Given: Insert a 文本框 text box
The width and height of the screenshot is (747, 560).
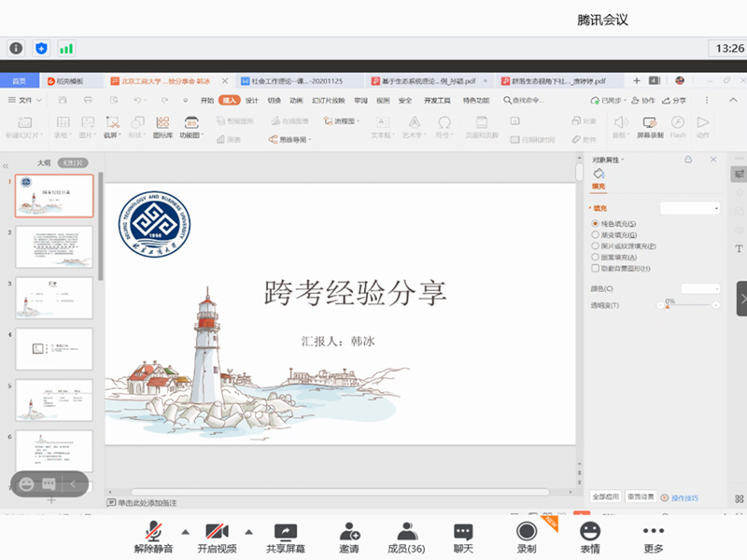Looking at the screenshot, I should 382,126.
